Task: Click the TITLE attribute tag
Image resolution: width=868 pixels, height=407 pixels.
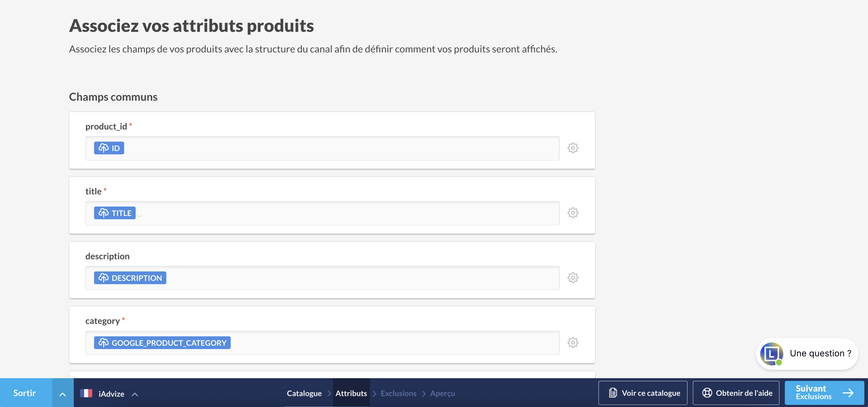Action: 114,213
